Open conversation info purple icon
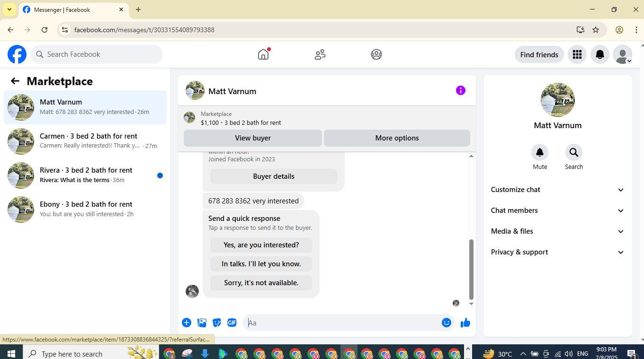This screenshot has height=359, width=644. coord(460,90)
